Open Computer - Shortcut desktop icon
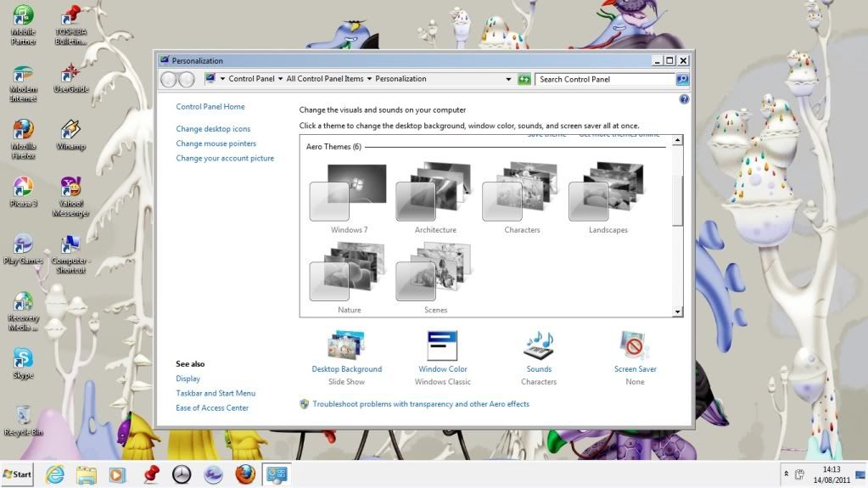Screen dimensions: 868x488 (x=70, y=254)
